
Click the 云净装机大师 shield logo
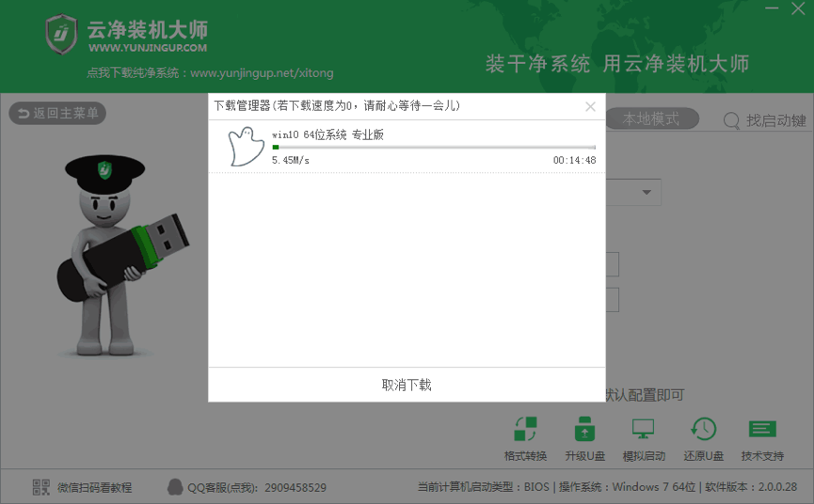click(x=61, y=35)
